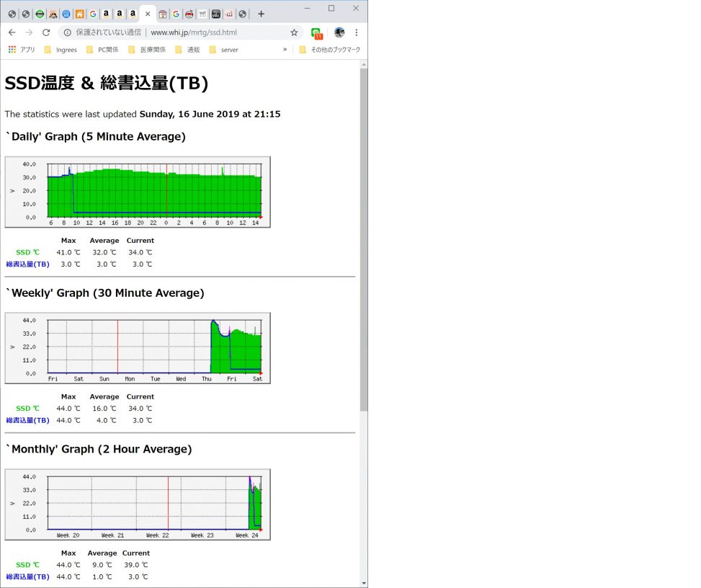The width and height of the screenshot is (701, 588).
Task: Click the forward navigation arrow
Action: (x=29, y=32)
